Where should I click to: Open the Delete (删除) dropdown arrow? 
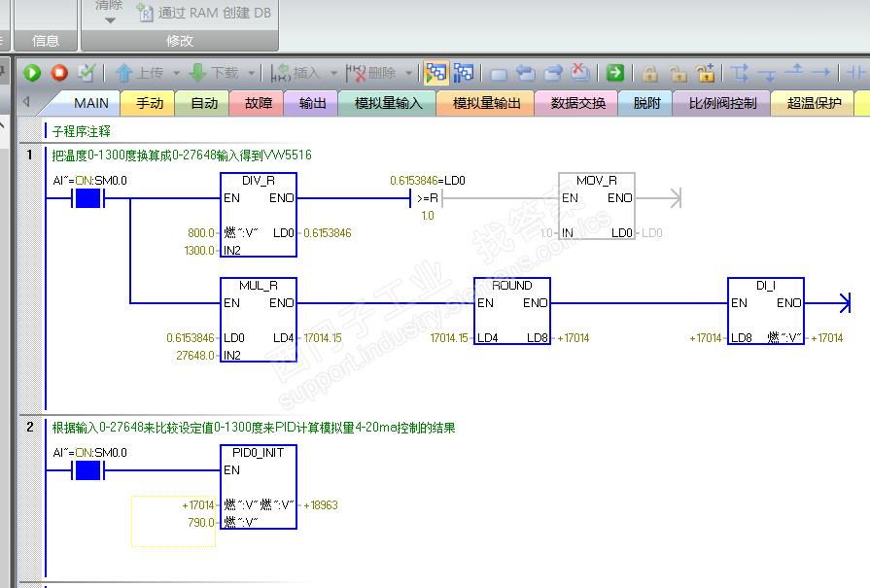pyautogui.click(x=409, y=73)
